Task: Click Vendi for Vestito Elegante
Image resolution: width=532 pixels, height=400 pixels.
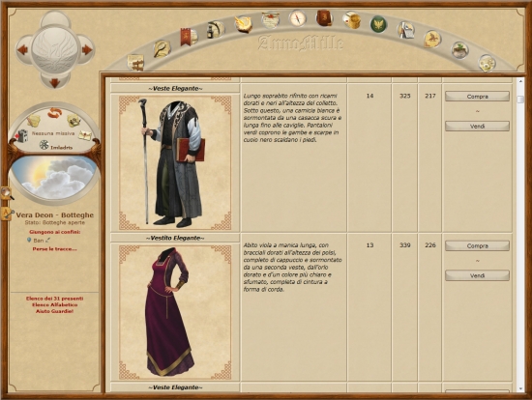Action: click(x=477, y=275)
